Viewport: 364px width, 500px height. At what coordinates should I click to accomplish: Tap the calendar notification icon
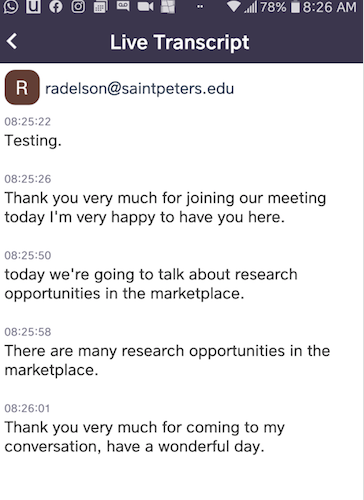point(100,7)
